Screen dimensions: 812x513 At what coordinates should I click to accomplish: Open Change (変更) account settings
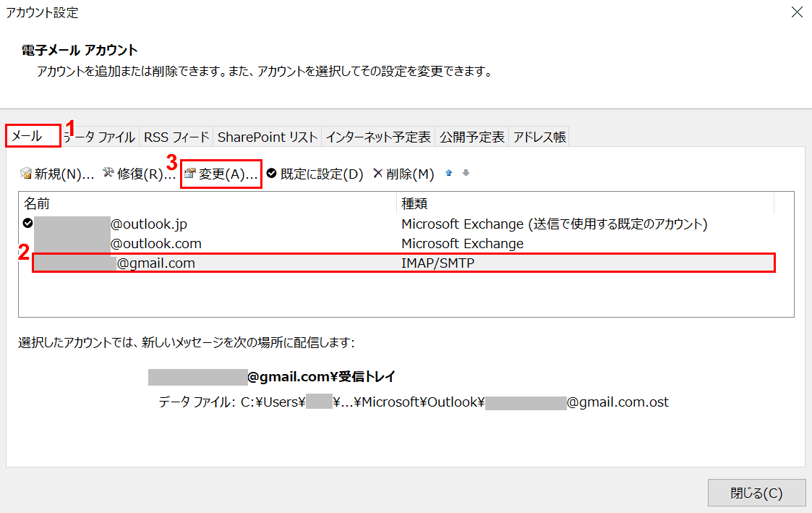coord(221,174)
